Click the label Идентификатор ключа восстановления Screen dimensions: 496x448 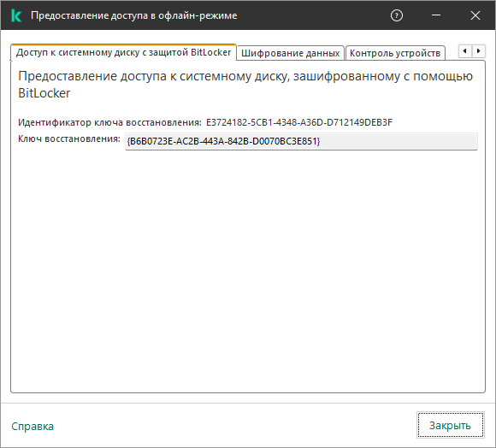109,122
